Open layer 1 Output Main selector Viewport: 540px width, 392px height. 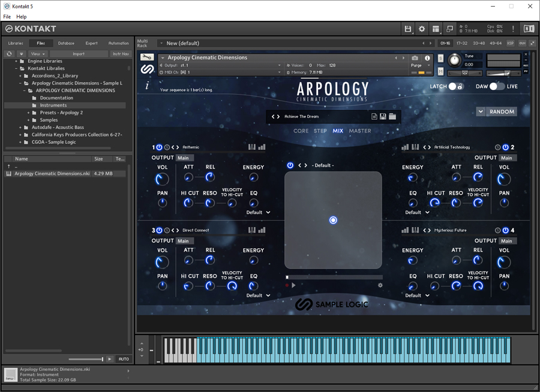(x=185, y=158)
